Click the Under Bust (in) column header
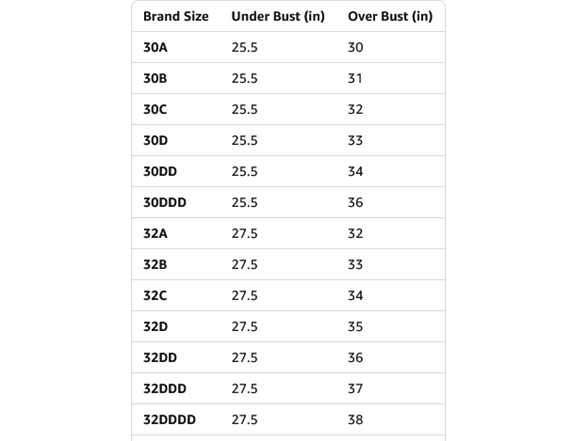The image size is (588, 441). coord(278,16)
